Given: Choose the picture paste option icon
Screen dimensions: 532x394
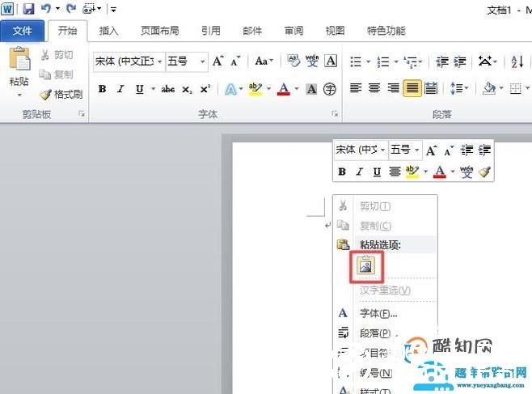Looking at the screenshot, I should pyautogui.click(x=366, y=266).
